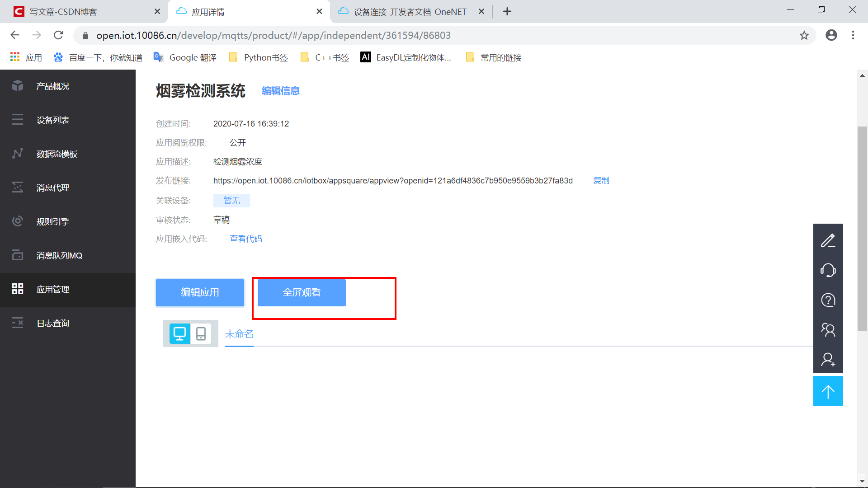Click 编辑应用 button
This screenshot has width=868, height=488.
pyautogui.click(x=200, y=293)
